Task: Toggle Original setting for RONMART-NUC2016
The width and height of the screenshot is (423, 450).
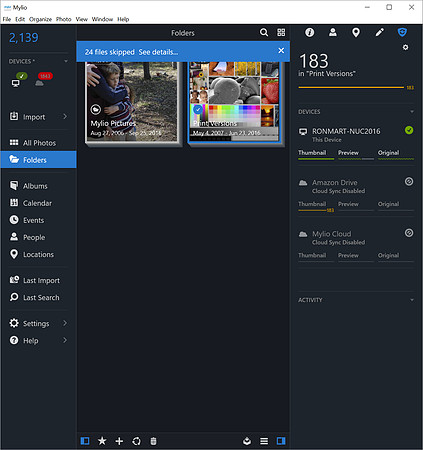Action: (396, 154)
